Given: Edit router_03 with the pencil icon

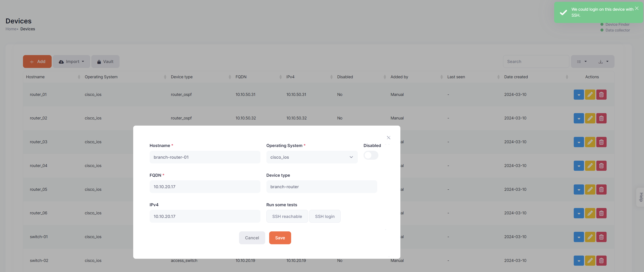Looking at the screenshot, I should [x=590, y=142].
